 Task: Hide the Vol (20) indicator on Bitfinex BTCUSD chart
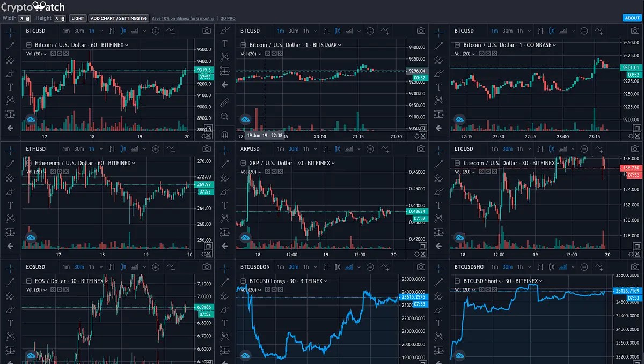point(53,54)
